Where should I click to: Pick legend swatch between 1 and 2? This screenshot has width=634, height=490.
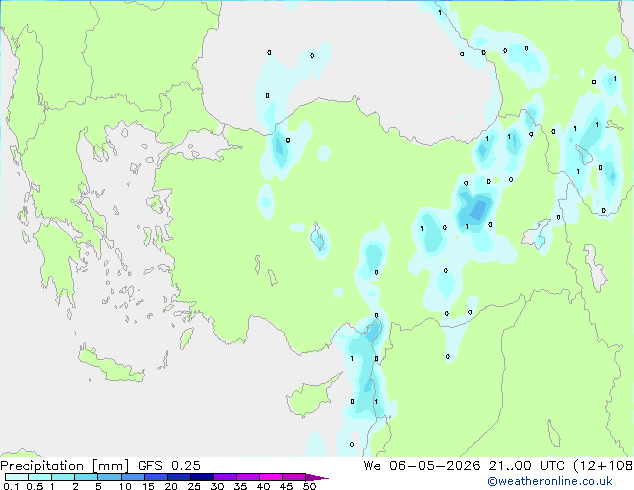tap(63, 477)
